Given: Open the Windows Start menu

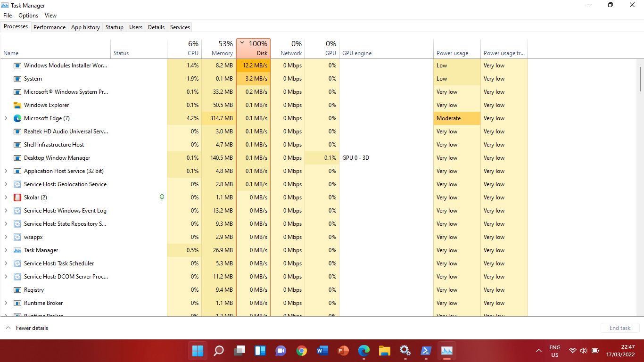Looking at the screenshot, I should coord(198,351).
